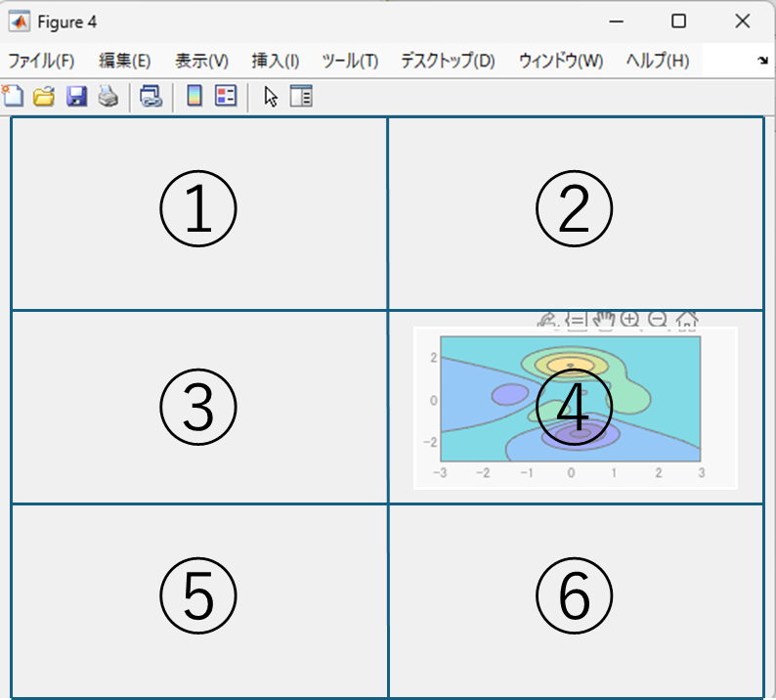This screenshot has height=700, width=776.
Task: Expand the デスクトップ(D) menu
Action: point(449,61)
